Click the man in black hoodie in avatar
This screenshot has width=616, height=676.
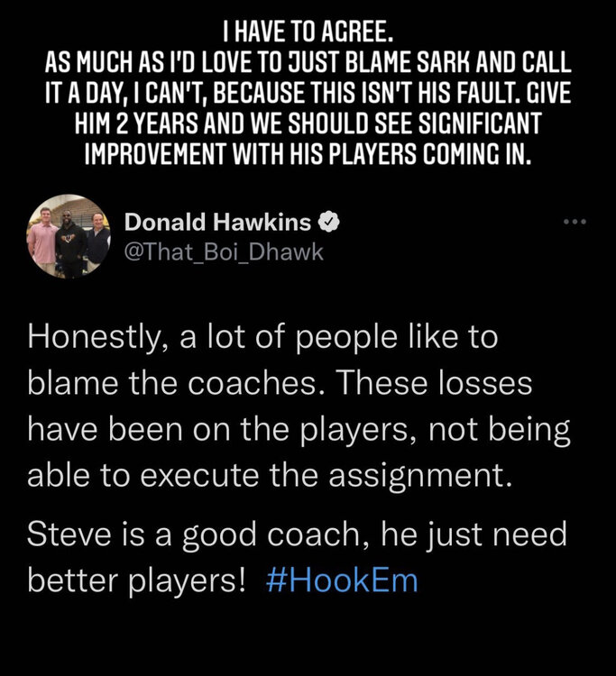coord(71,242)
